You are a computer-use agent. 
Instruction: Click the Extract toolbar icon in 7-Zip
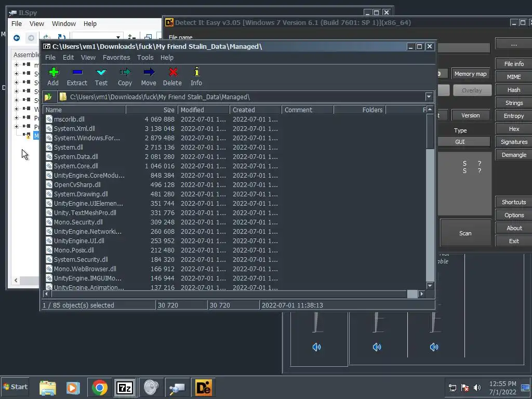pos(77,72)
